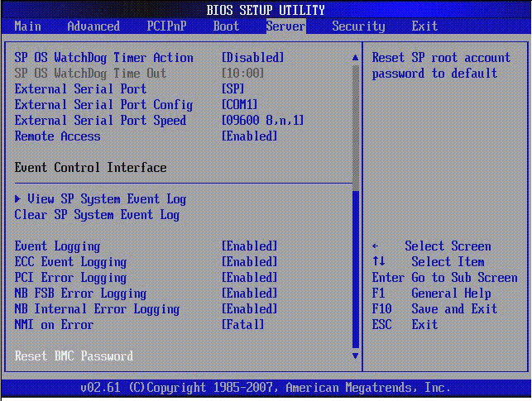Click scroll up arrow in settings list

pyautogui.click(x=355, y=58)
